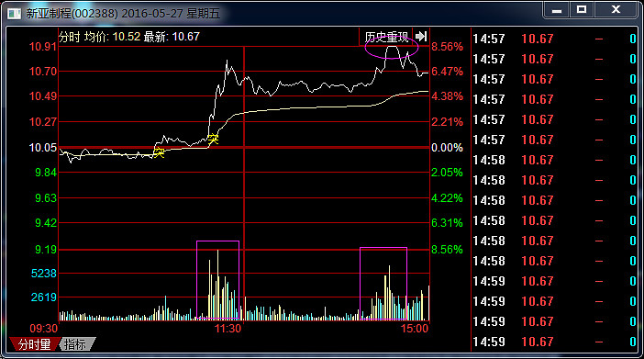Click the application icon in the title bar

[15, 14]
